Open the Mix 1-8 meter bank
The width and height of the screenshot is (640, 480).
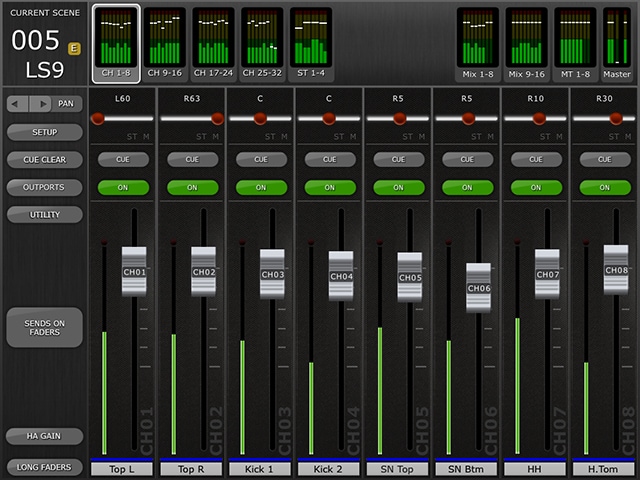(x=478, y=44)
